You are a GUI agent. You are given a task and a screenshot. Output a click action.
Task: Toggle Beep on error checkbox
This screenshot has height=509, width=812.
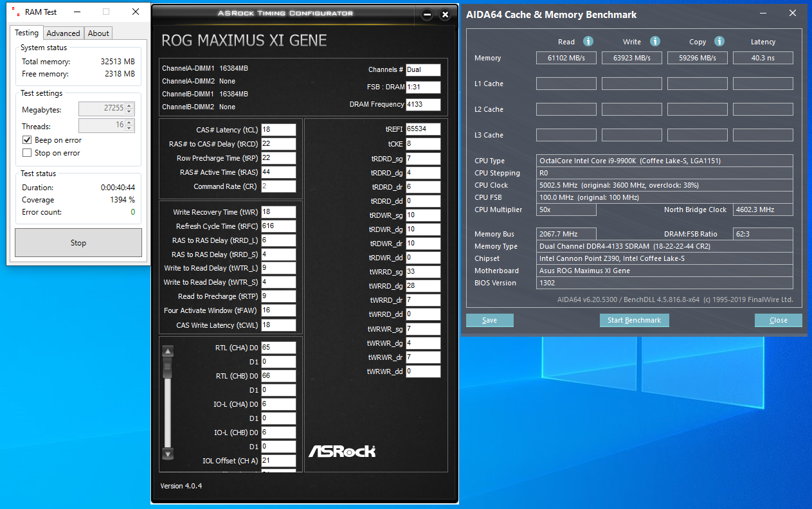point(27,140)
